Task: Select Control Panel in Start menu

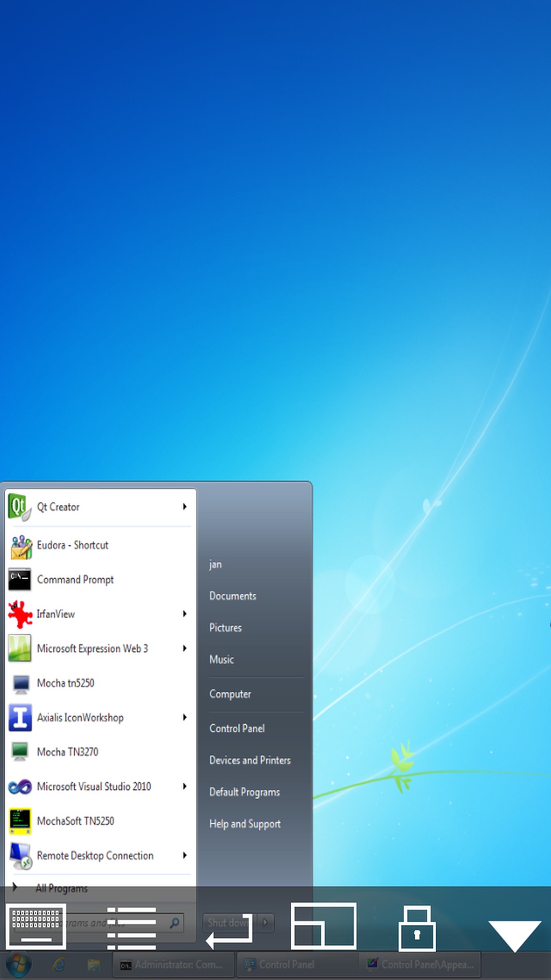Action: (237, 728)
